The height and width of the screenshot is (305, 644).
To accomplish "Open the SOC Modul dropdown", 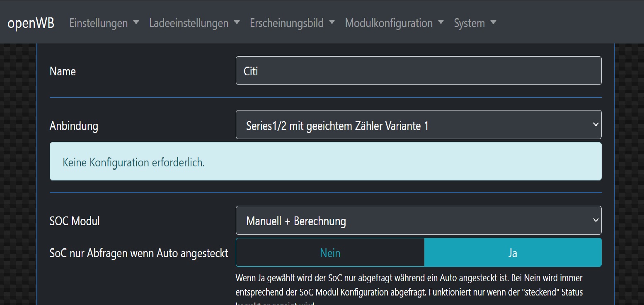I will point(414,220).
